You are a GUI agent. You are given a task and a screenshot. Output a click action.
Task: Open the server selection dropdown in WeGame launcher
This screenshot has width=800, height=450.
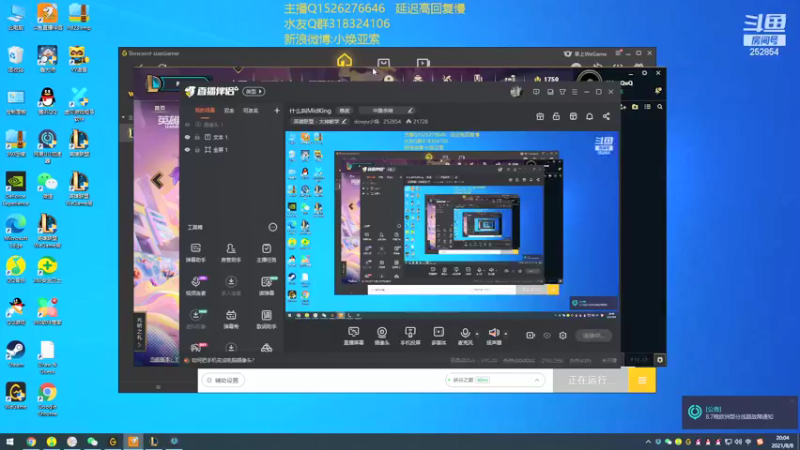[495, 380]
